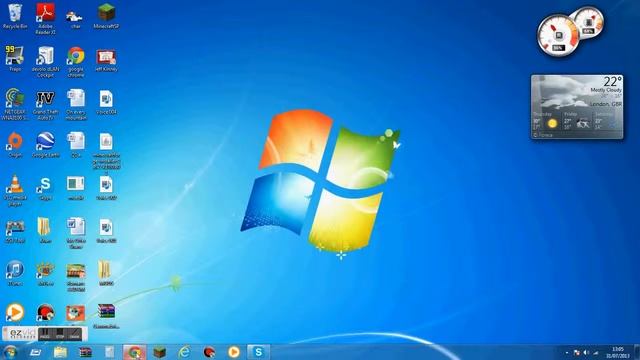
Task: Select the WinRAR archive on the desktop
Action: 106,315
